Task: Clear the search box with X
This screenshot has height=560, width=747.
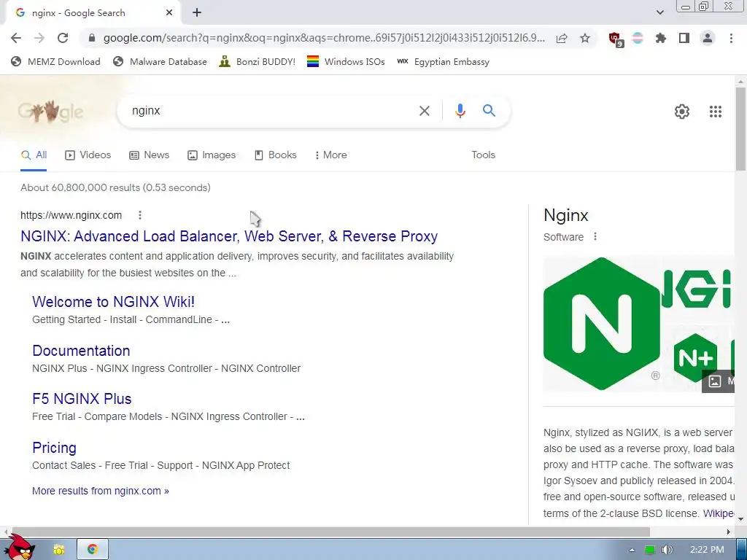Action: coord(424,111)
